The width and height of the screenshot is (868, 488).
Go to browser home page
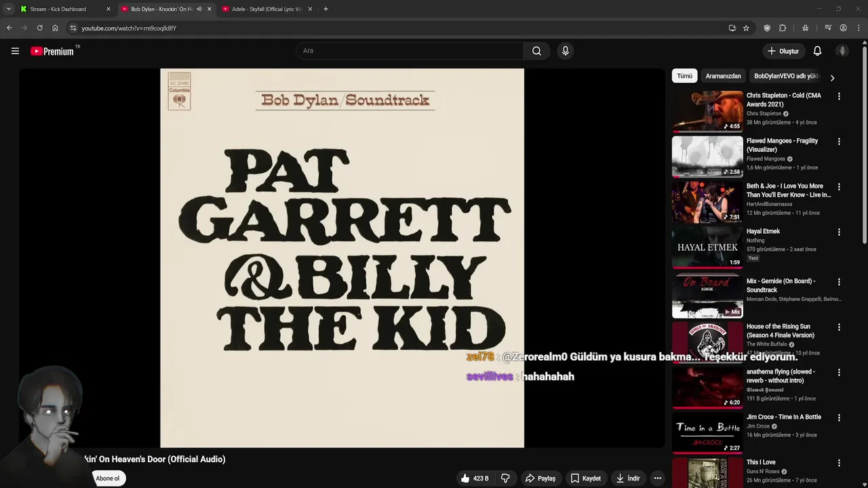pyautogui.click(x=55, y=28)
